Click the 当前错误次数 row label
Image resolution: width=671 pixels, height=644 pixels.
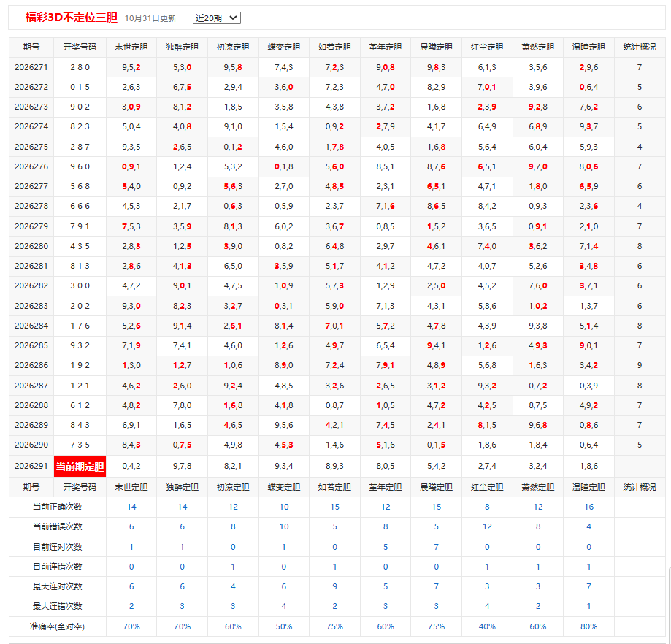pyautogui.click(x=58, y=526)
